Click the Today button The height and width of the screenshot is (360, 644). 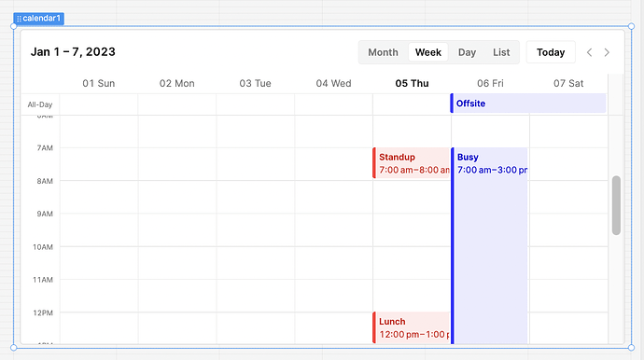coord(551,52)
